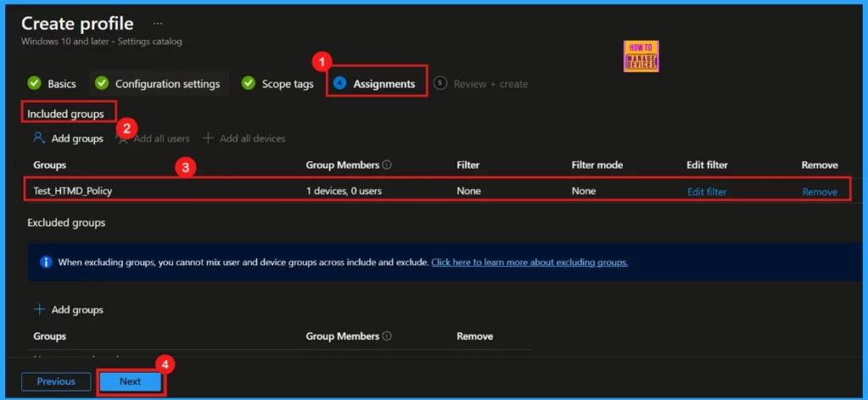Proceed with the Next button
The image size is (868, 400).
131,381
